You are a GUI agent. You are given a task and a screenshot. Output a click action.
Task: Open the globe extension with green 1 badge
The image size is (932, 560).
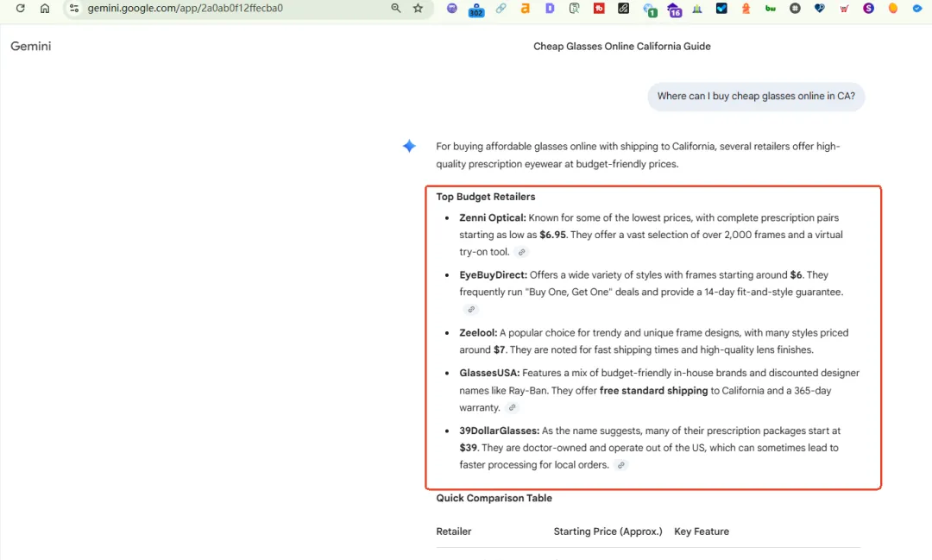pos(649,9)
